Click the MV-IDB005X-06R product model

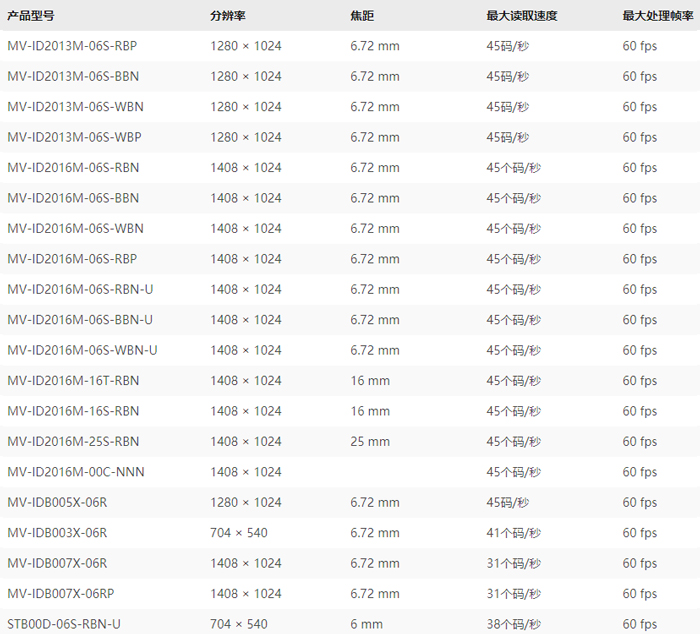(x=56, y=502)
